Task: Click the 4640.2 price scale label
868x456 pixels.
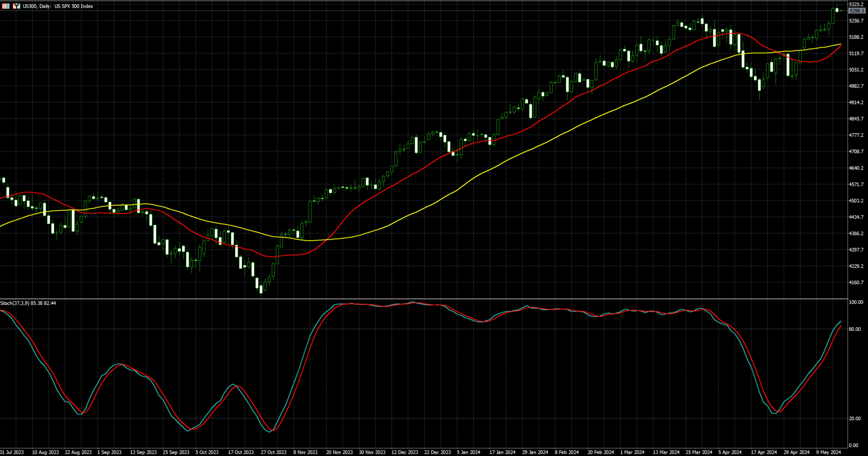Action: (x=856, y=168)
